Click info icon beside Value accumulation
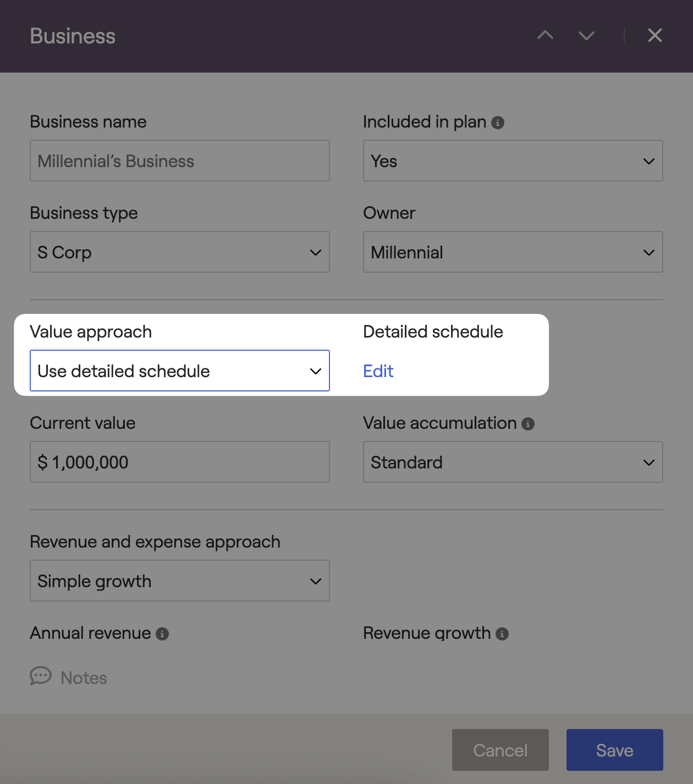The height and width of the screenshot is (784, 693). click(x=528, y=424)
